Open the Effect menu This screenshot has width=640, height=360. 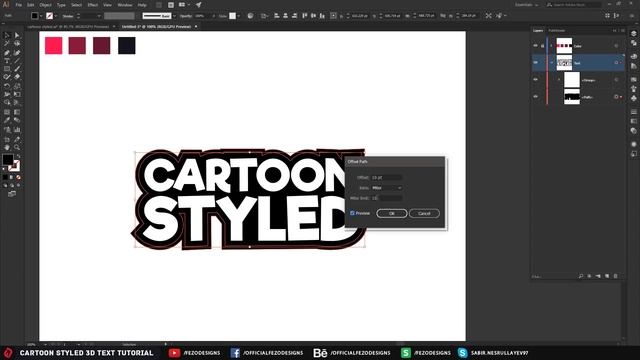pos(93,5)
